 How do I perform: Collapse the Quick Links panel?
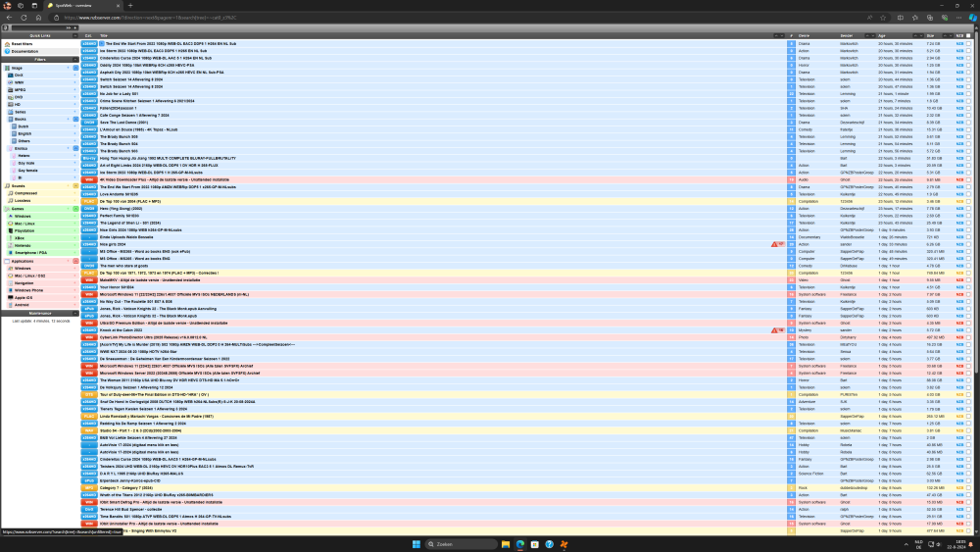coord(75,35)
